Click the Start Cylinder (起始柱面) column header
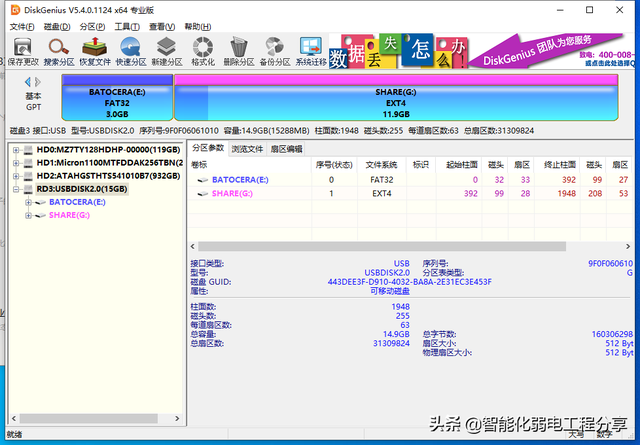The image size is (640, 445). tap(458, 165)
